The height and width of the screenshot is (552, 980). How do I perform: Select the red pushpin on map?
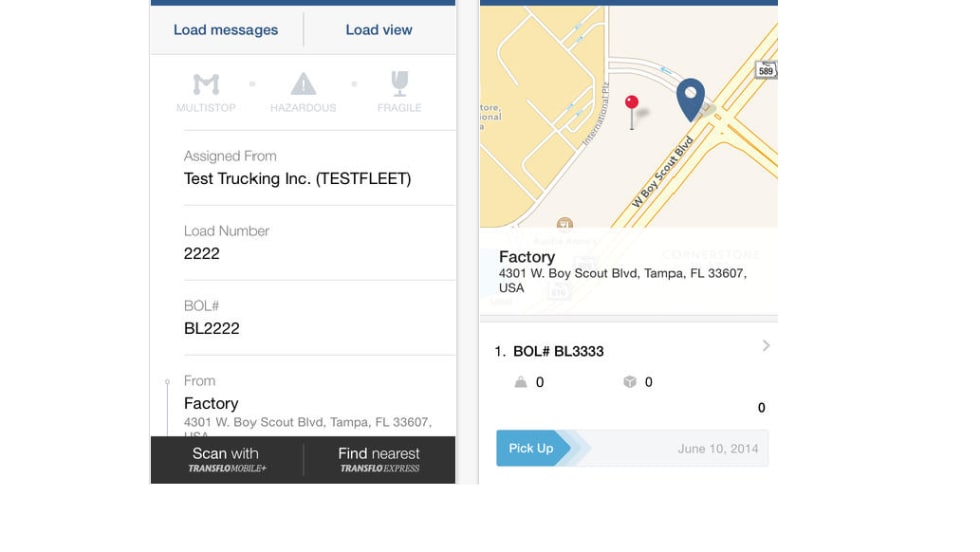(632, 105)
